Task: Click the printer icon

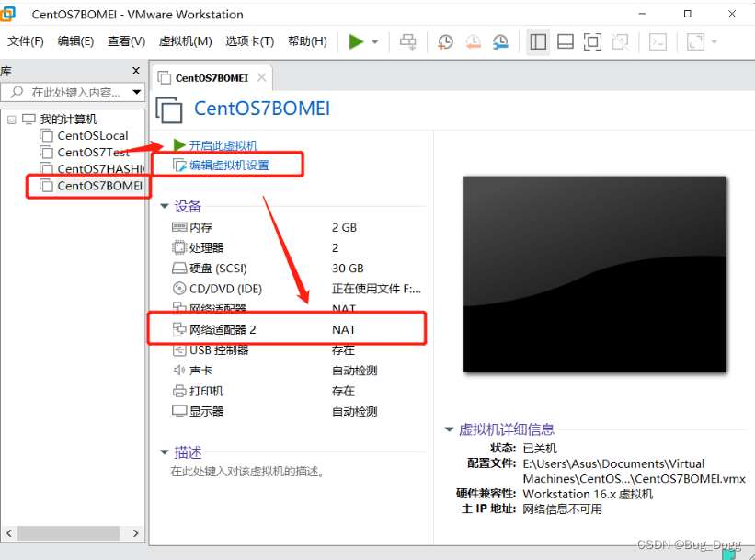Action: click(179, 391)
